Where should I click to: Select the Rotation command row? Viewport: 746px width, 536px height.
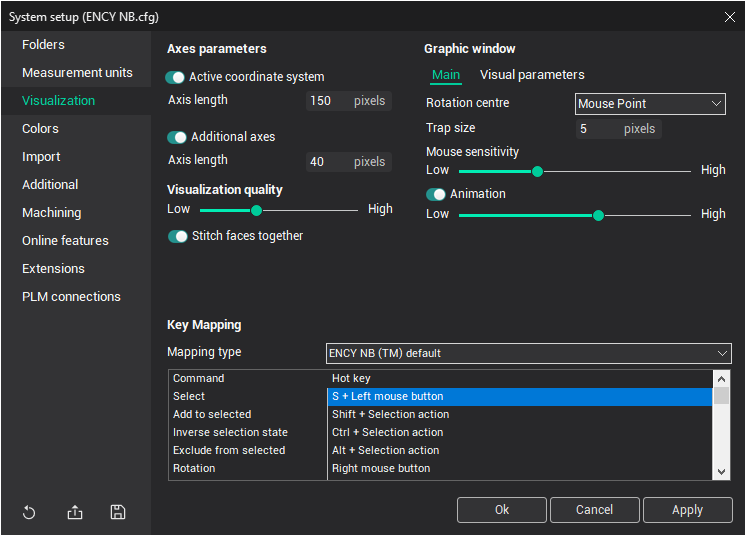click(x=194, y=468)
